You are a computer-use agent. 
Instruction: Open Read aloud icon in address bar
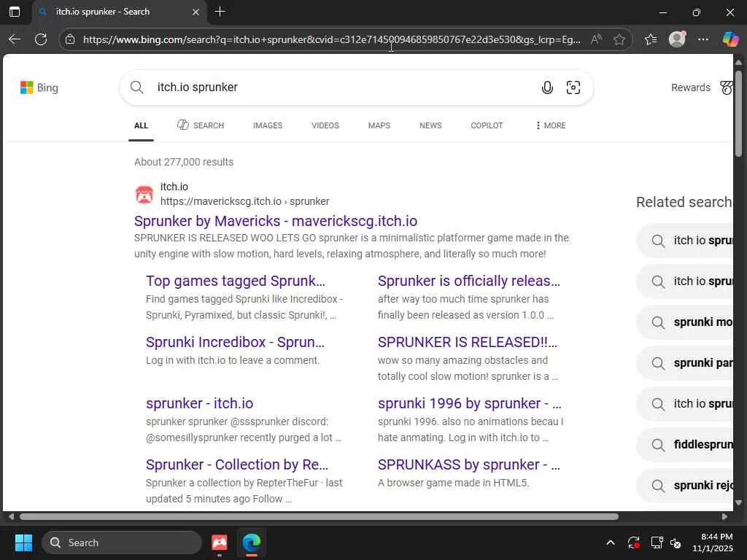click(x=596, y=39)
